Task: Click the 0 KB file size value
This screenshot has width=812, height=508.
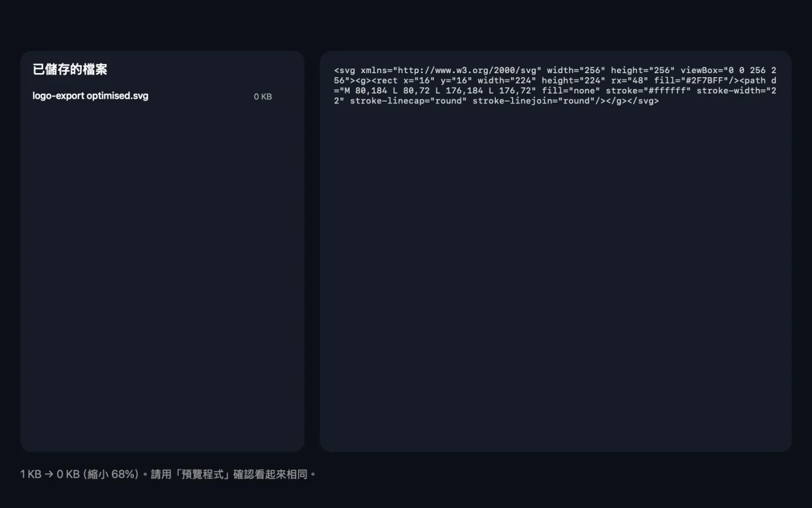Action: 263,97
